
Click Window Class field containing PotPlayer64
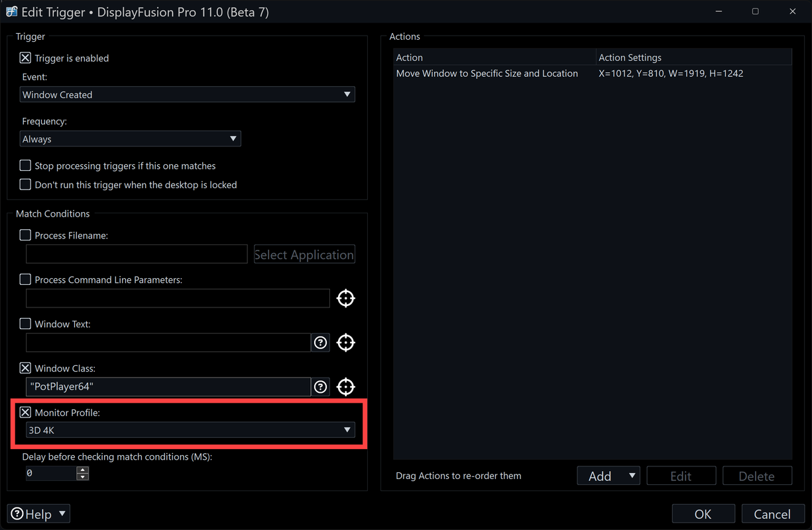(x=168, y=387)
